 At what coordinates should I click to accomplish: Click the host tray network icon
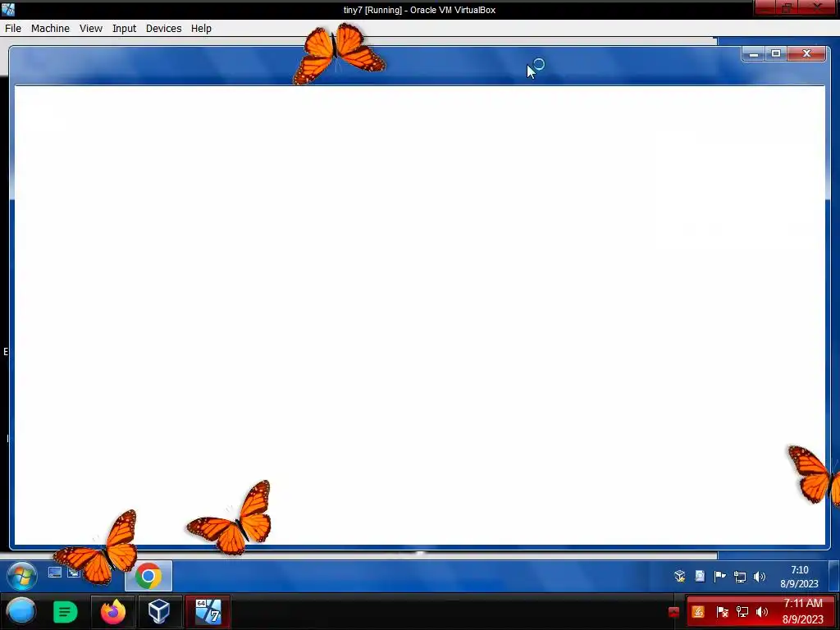tap(742, 612)
